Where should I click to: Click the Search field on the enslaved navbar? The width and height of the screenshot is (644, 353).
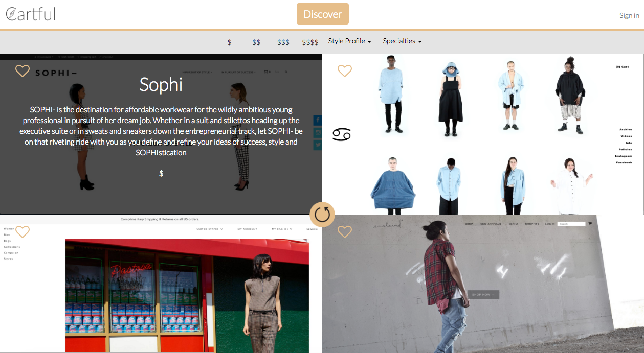(571, 223)
